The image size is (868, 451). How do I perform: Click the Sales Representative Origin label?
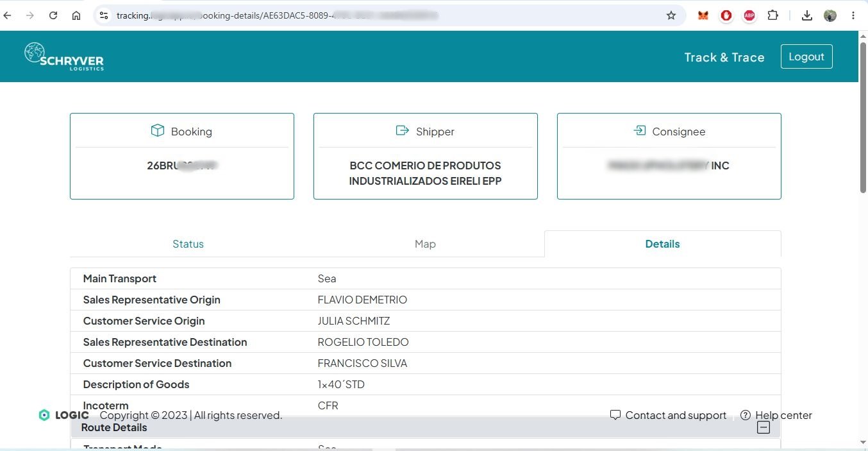tap(152, 300)
